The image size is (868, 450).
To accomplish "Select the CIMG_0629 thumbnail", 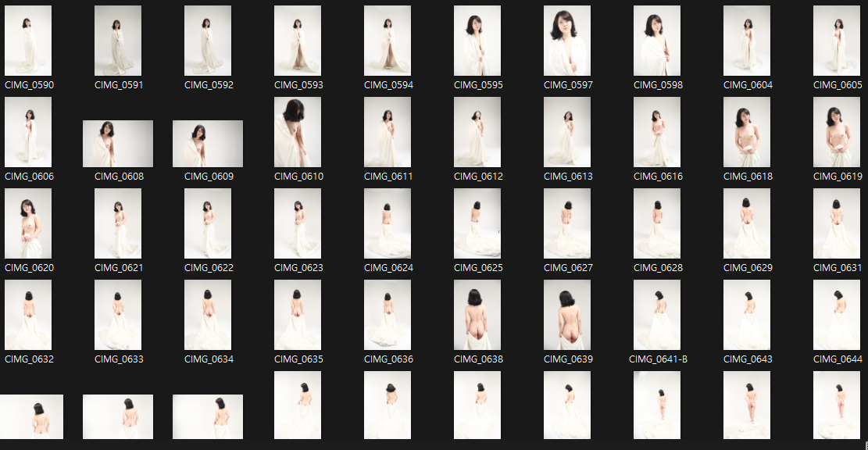I will point(746,223).
